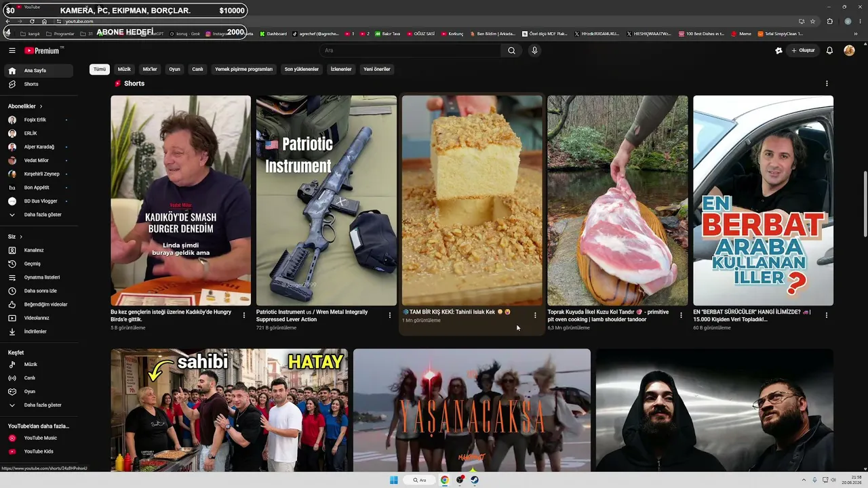Select the Yemek pişirme programları chip
This screenshot has width=868, height=488.
[x=243, y=69]
